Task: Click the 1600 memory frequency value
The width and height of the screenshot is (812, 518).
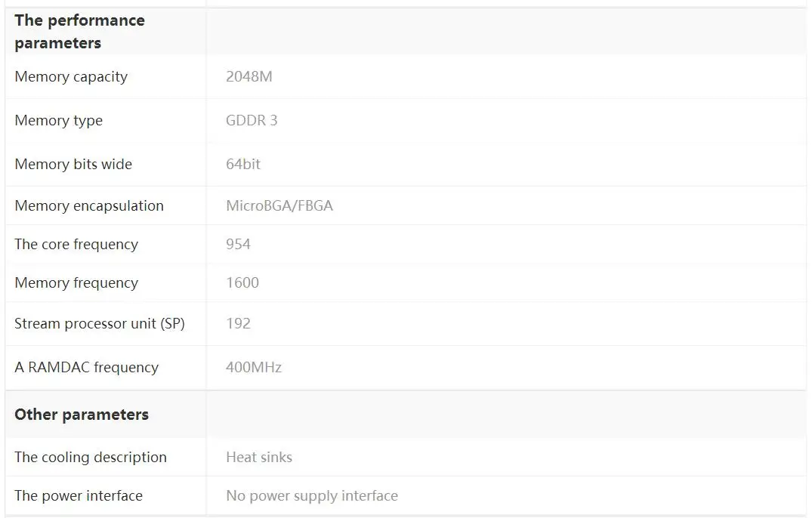Action: 242,282
